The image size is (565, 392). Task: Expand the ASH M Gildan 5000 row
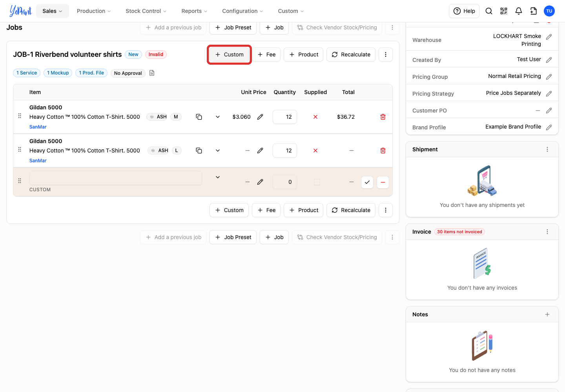(218, 117)
